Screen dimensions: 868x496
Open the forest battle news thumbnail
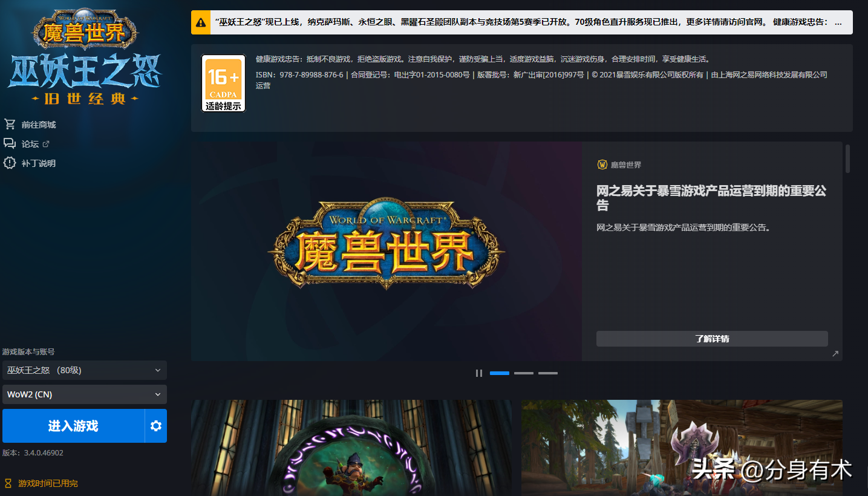pos(682,448)
